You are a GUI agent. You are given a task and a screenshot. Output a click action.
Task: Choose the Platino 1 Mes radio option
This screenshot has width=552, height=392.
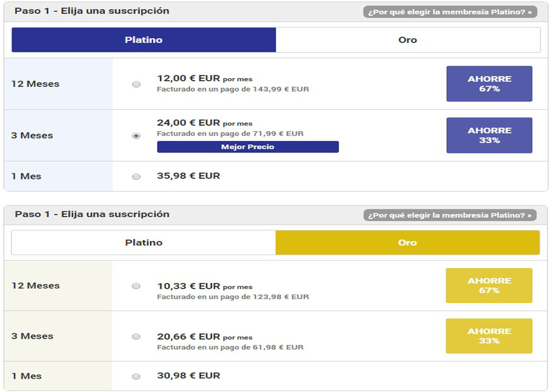136,177
